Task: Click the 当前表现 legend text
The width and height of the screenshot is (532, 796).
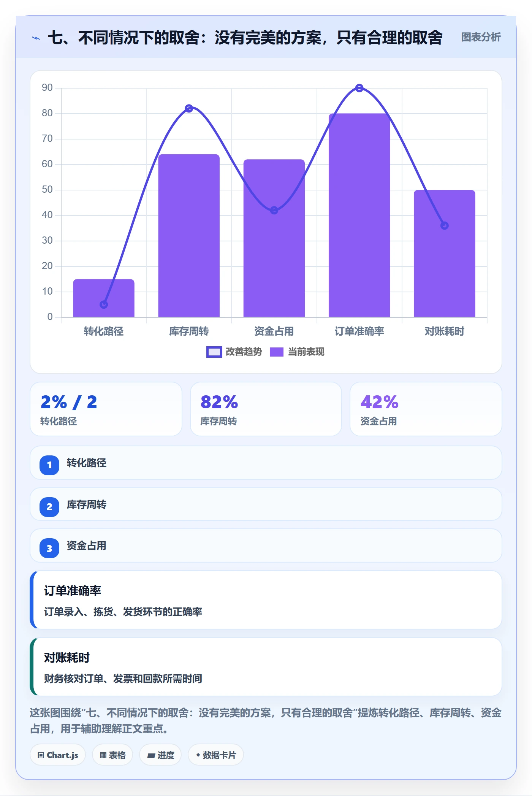Action: tap(306, 352)
